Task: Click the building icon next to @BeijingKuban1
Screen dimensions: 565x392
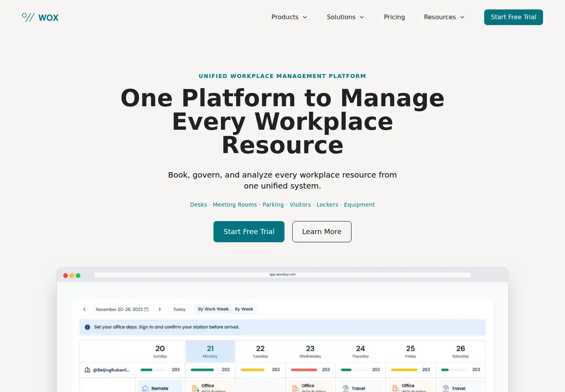Action: pos(87,370)
